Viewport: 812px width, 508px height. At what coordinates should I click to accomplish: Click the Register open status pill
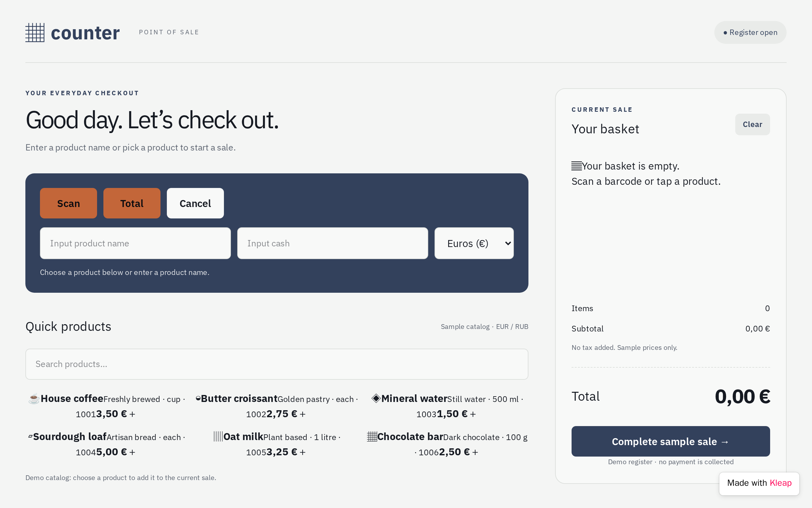tap(750, 32)
